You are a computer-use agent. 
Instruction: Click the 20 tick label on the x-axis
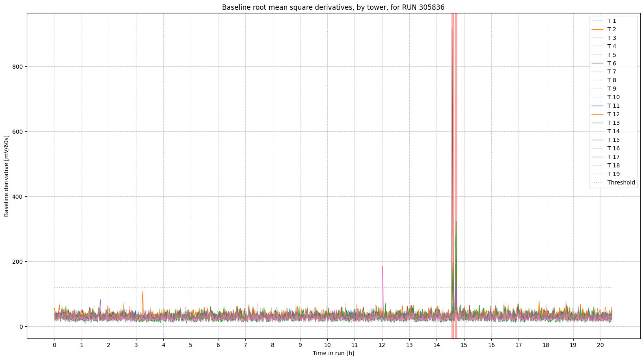601,345
